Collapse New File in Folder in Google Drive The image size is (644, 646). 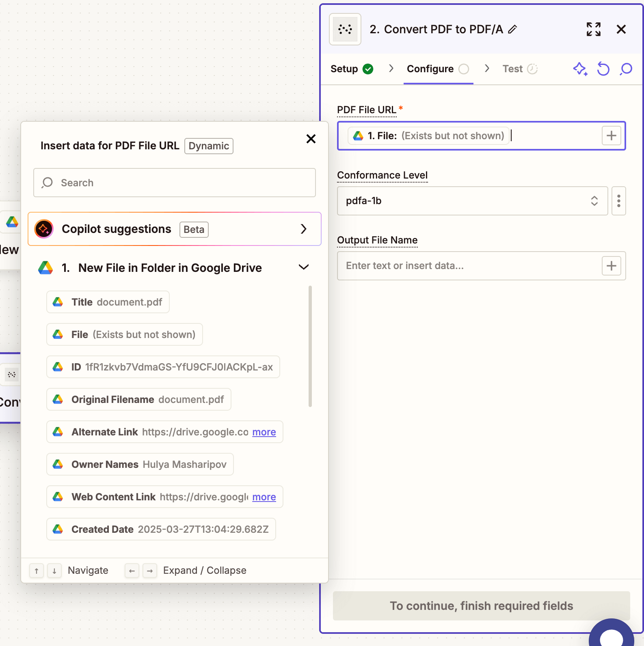[x=303, y=267]
